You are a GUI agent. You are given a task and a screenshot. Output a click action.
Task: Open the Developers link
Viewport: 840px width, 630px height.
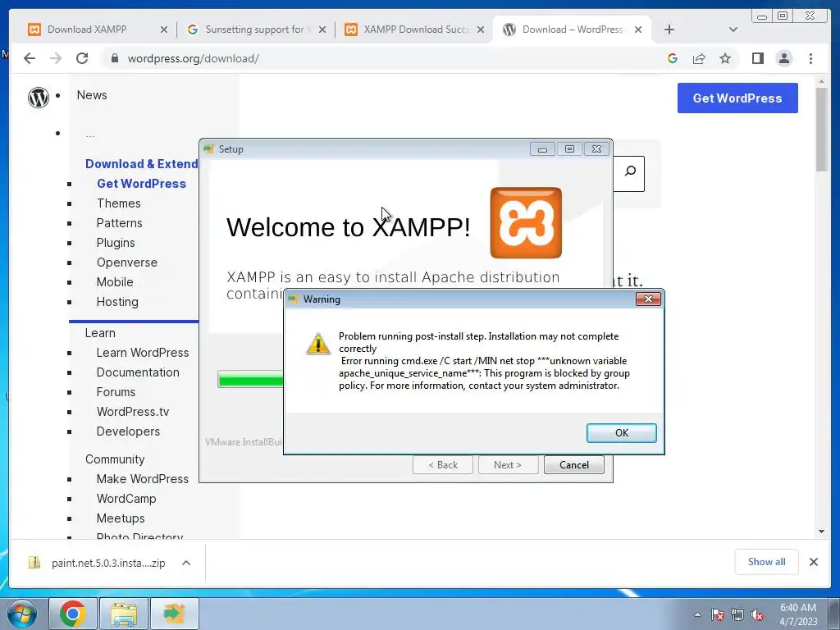[x=128, y=431]
